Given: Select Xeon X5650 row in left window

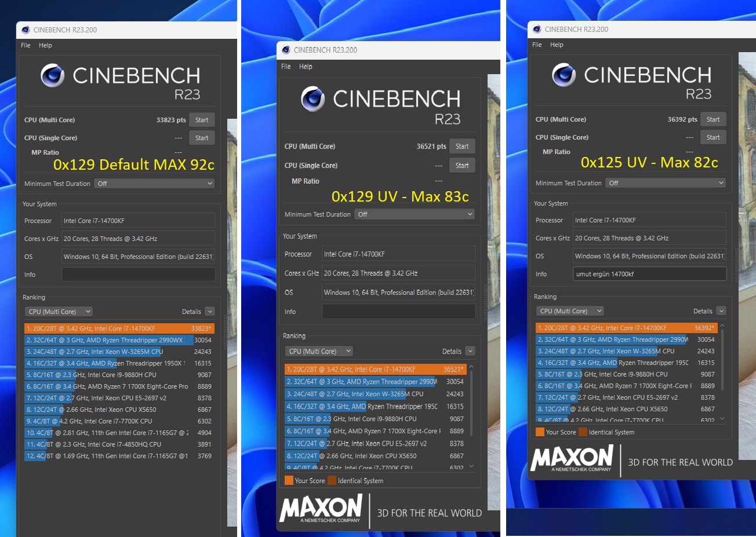Looking at the screenshot, I should click(119, 410).
